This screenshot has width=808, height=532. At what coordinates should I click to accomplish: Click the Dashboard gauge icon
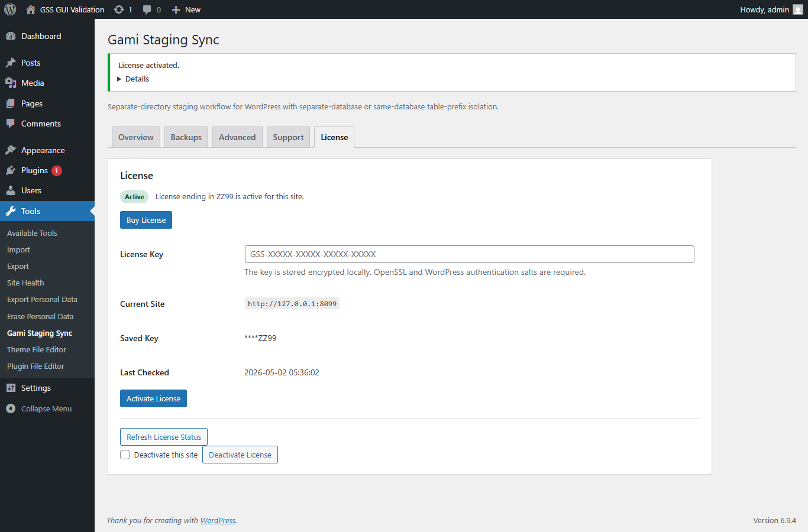[11, 36]
